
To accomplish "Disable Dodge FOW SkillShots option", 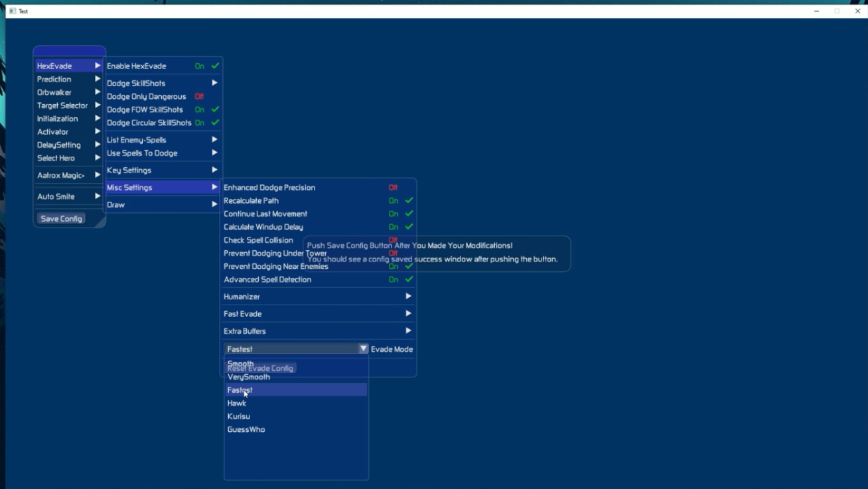I will click(215, 109).
